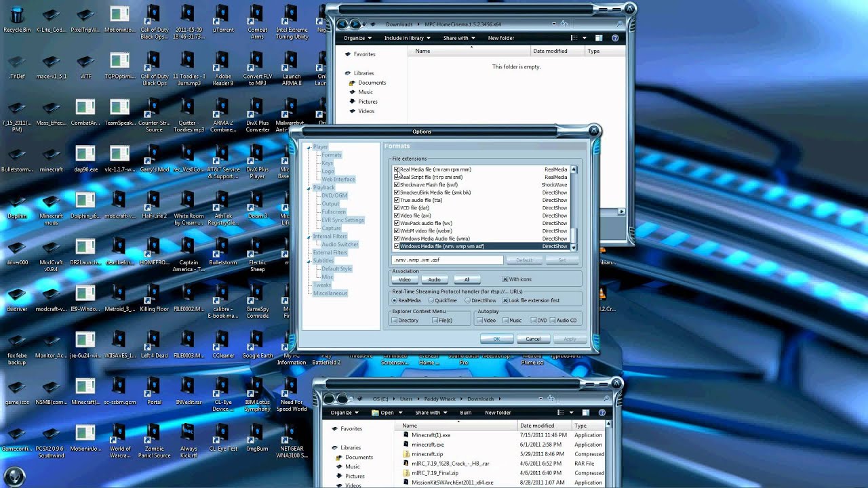Screen dimensions: 868x488
Task: Select the Miscellaneous options page
Action: click(x=330, y=293)
